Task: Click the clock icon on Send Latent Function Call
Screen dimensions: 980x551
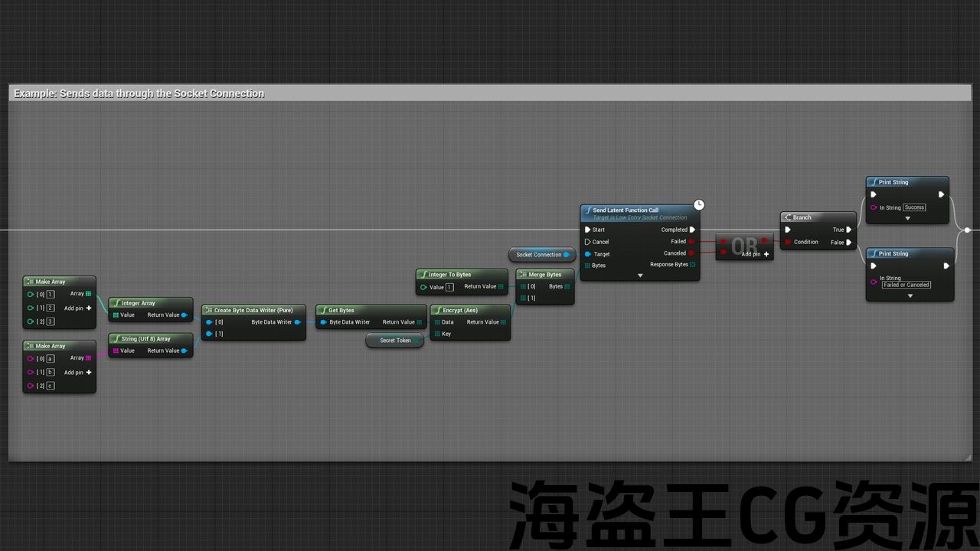Action: 698,205
